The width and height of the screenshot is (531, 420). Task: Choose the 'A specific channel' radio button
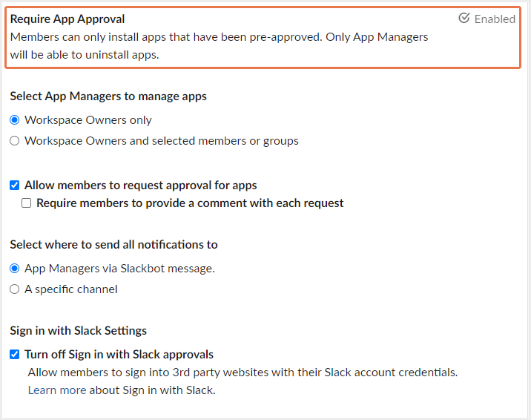coord(15,289)
